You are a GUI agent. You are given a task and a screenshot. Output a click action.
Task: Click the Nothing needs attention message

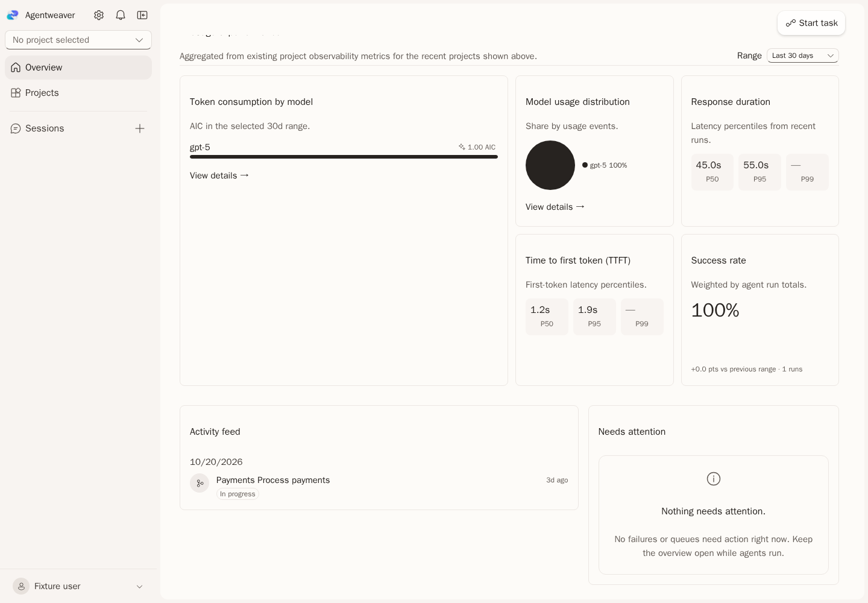coord(714,511)
